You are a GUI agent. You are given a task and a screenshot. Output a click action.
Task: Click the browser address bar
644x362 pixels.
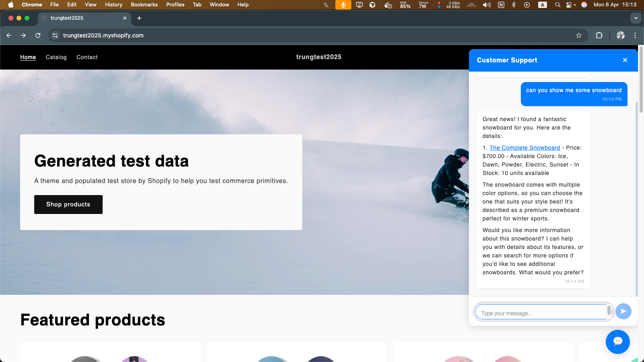(318, 35)
